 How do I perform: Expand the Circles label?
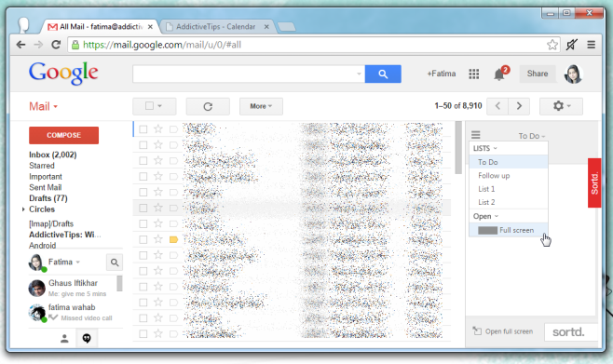[23, 209]
